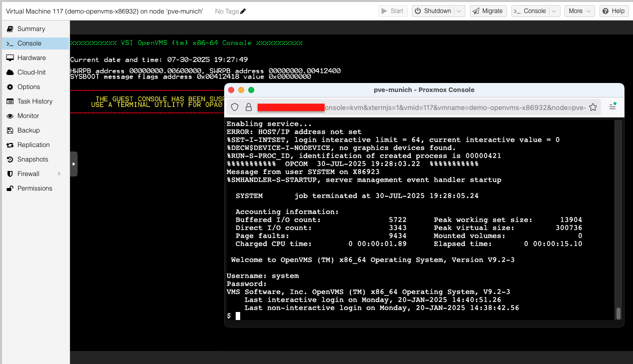Open Backup via the disk icon

click(11, 130)
